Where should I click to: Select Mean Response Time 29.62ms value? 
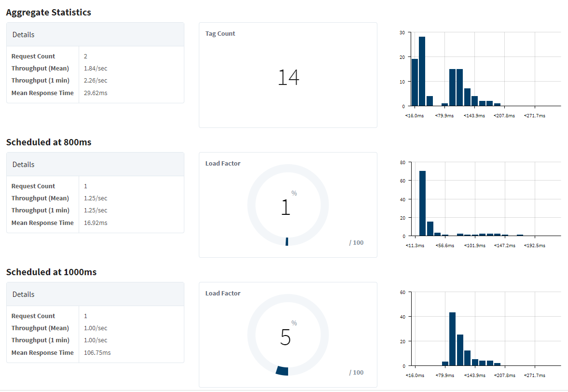pyautogui.click(x=96, y=93)
